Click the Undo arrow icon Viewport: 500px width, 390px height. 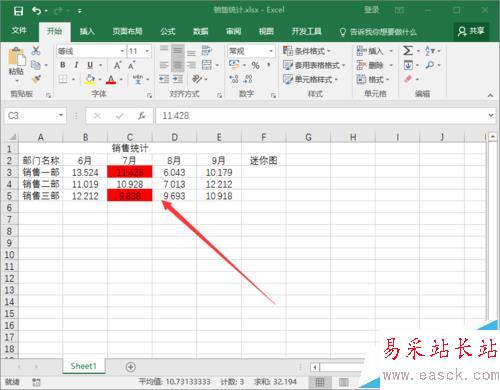click(x=36, y=11)
